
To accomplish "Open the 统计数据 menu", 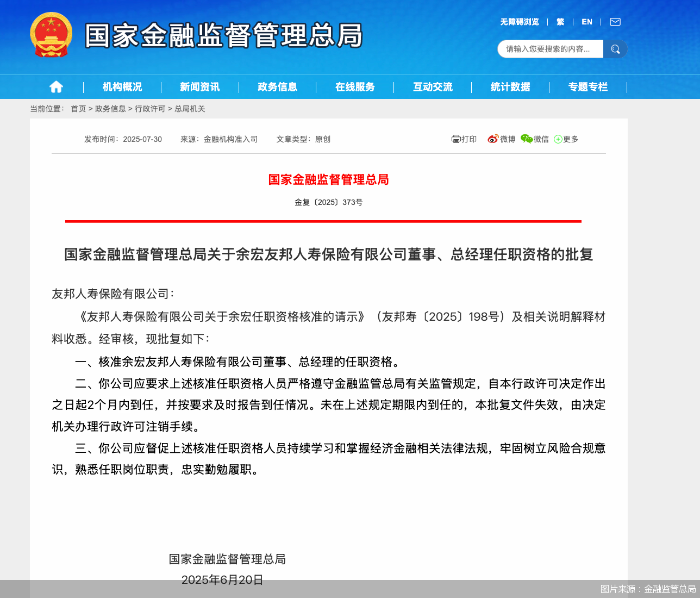I will coord(510,87).
